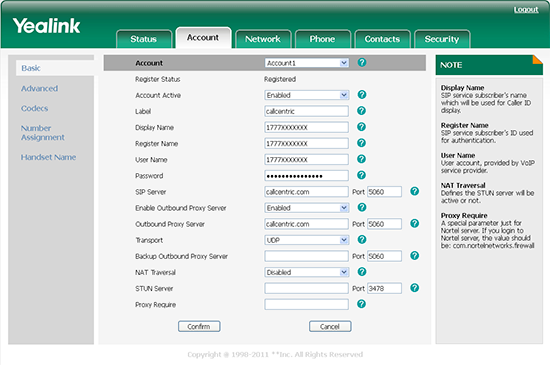Image resolution: width=550 pixels, height=365 pixels.
Task: Open Enable Outbound Proxy Server dropdown
Action: click(x=307, y=208)
